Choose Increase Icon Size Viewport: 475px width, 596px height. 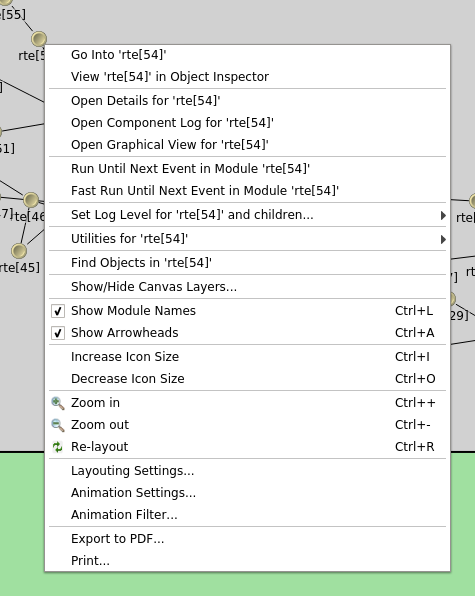point(247,357)
